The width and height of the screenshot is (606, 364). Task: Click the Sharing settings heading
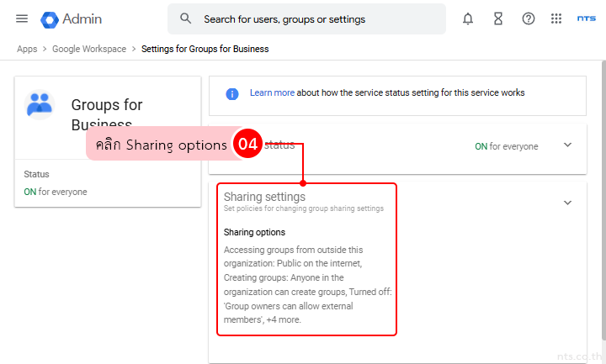tap(264, 197)
